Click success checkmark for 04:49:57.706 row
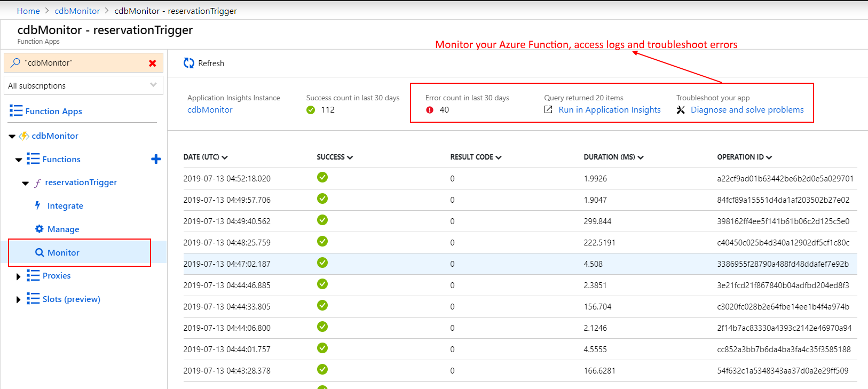The image size is (868, 389). click(322, 199)
